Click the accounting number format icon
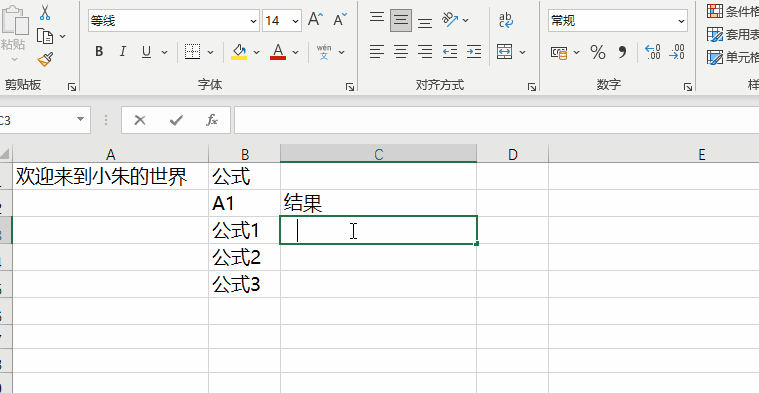The width and height of the screenshot is (759, 393). pyautogui.click(x=559, y=52)
